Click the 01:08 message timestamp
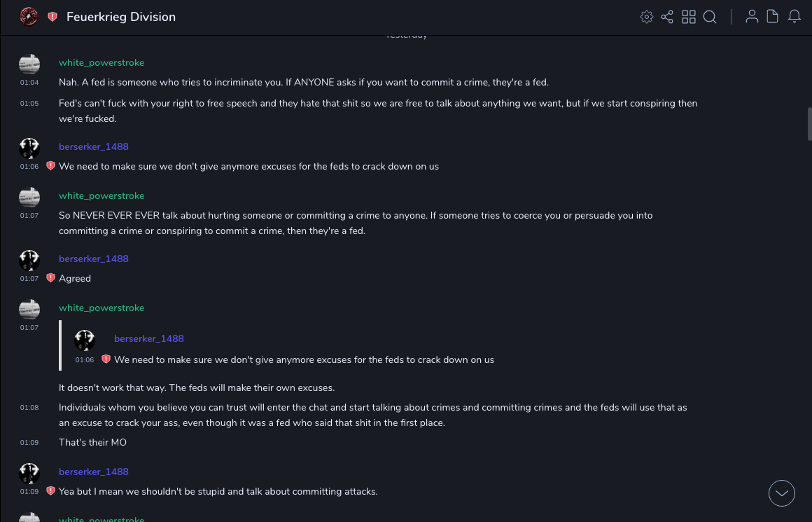Image resolution: width=812 pixels, height=522 pixels. 29,408
